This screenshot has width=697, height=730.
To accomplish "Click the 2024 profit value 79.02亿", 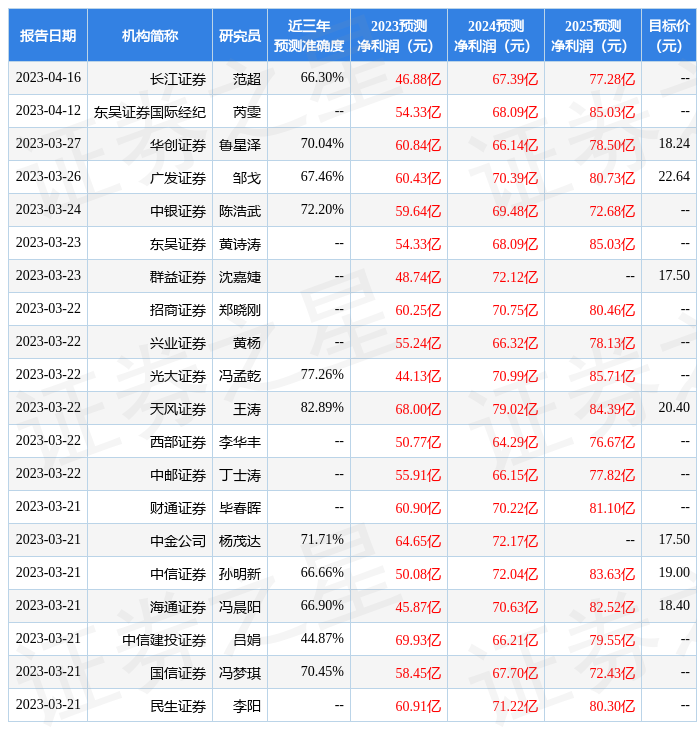I will 515,409.
